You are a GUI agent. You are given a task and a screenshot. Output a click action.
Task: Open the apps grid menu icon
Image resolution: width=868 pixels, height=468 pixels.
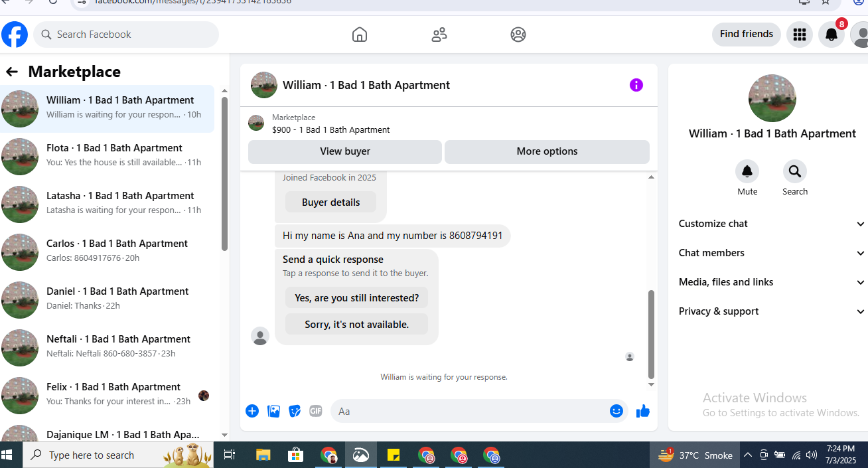point(800,35)
